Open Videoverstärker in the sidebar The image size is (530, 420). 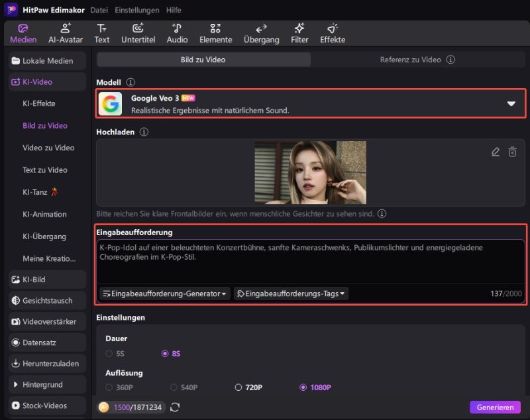coord(47,322)
